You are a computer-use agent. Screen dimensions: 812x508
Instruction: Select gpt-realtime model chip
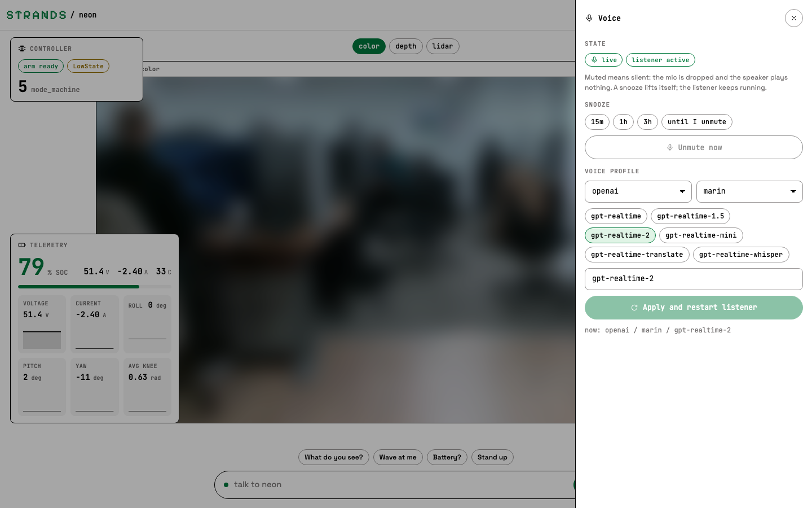click(x=616, y=216)
